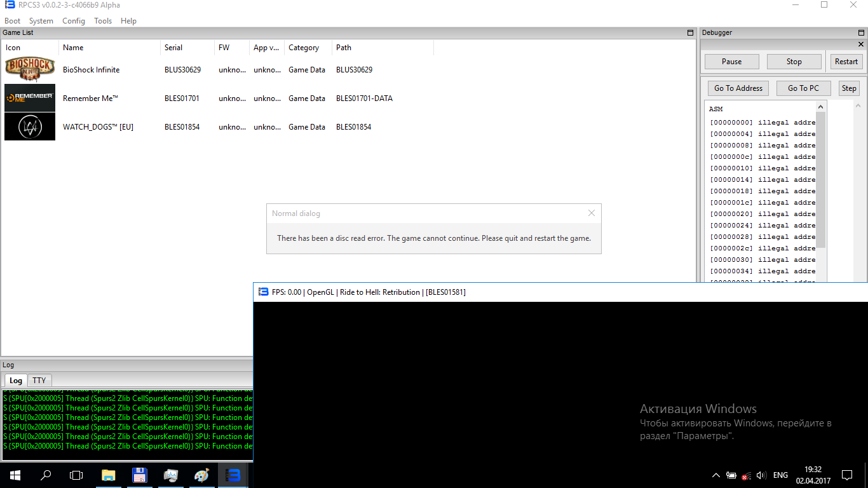Show hidden system tray icons

pyautogui.click(x=715, y=475)
